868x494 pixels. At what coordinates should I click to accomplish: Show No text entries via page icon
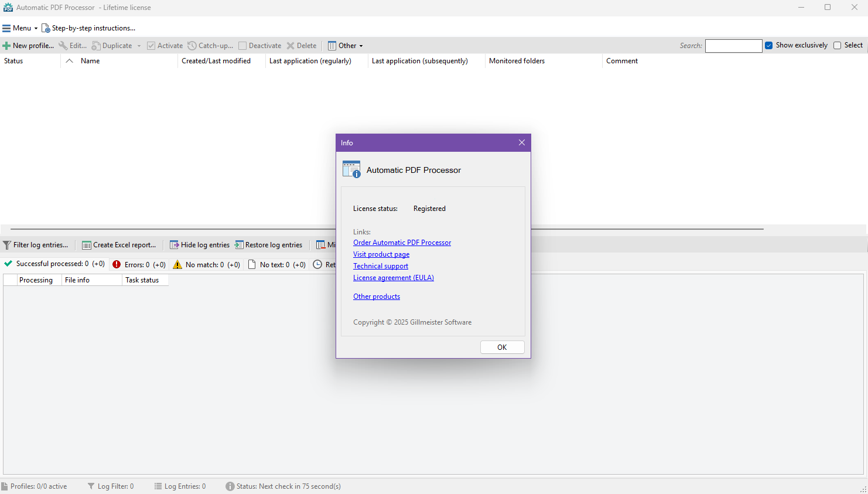point(252,264)
